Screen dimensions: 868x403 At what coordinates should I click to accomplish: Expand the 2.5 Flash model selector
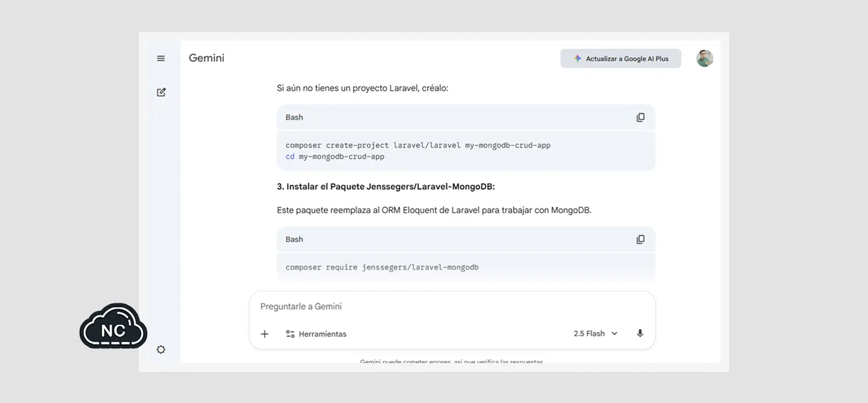coord(595,334)
